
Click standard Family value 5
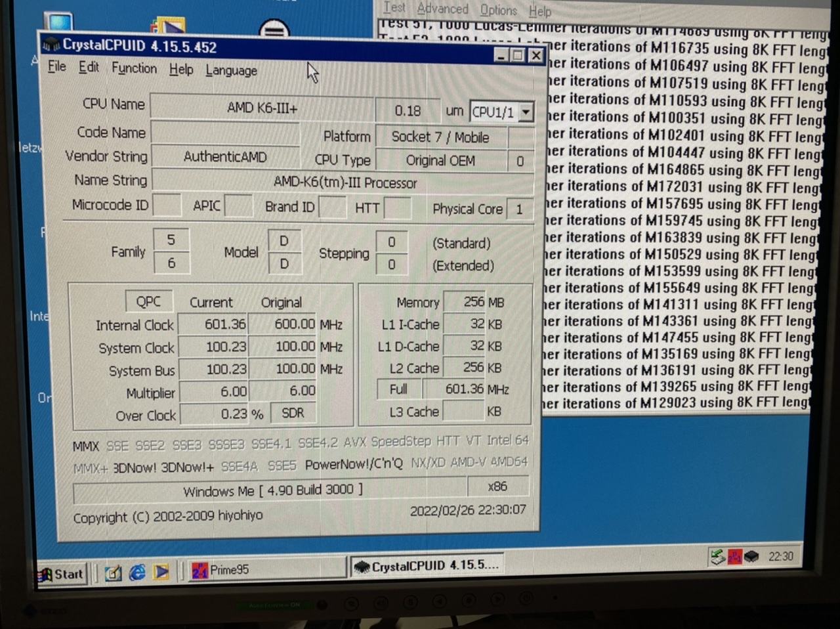pos(171,240)
